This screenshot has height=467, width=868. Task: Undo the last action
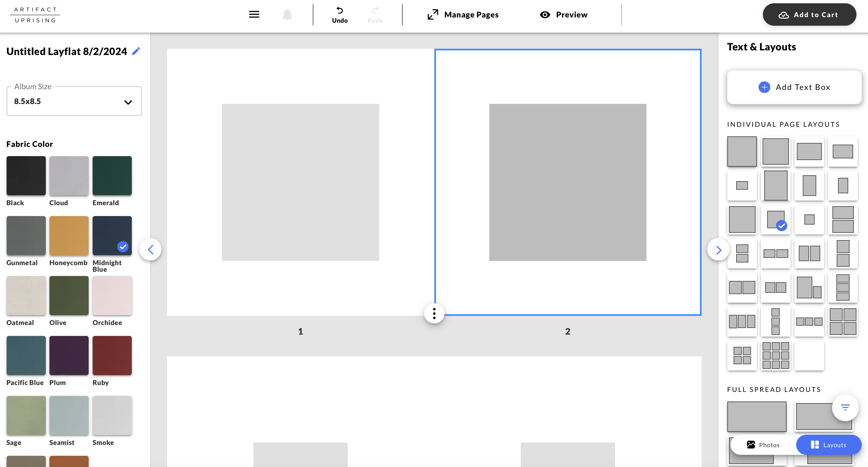[x=340, y=15]
